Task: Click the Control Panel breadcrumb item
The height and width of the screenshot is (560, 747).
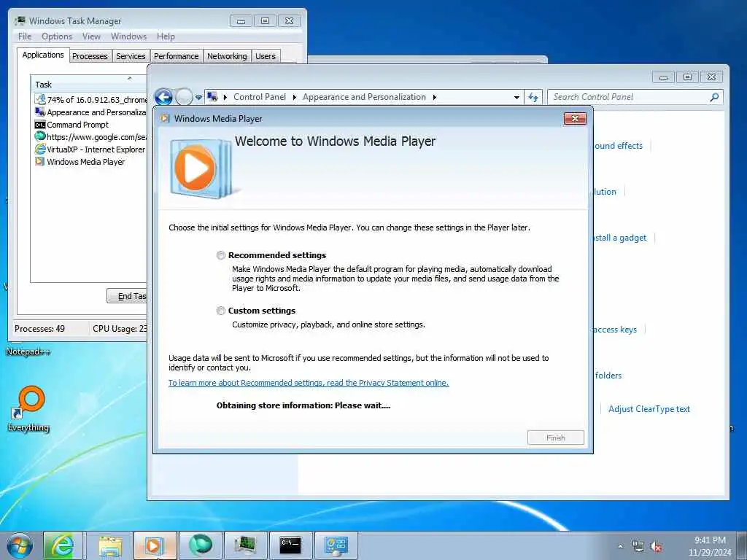Action: (260, 97)
